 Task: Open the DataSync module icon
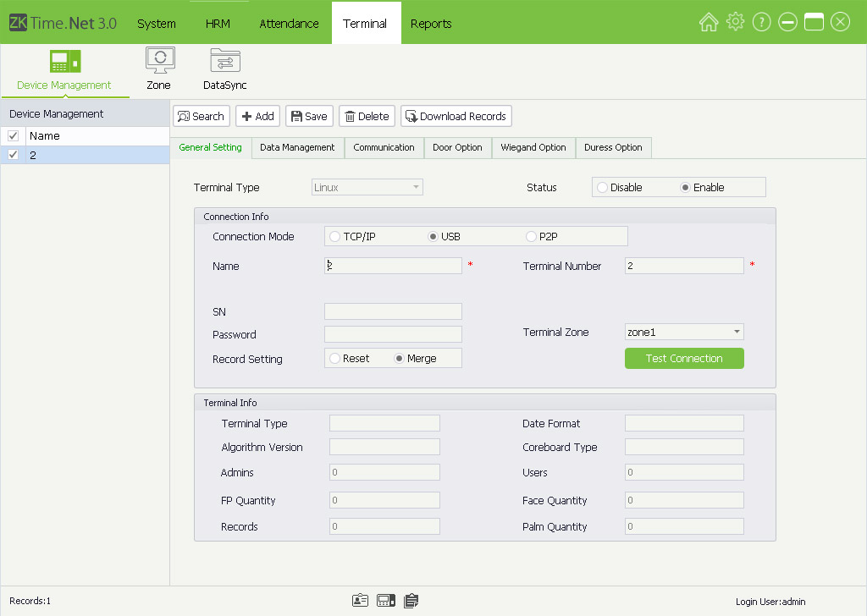click(x=225, y=62)
